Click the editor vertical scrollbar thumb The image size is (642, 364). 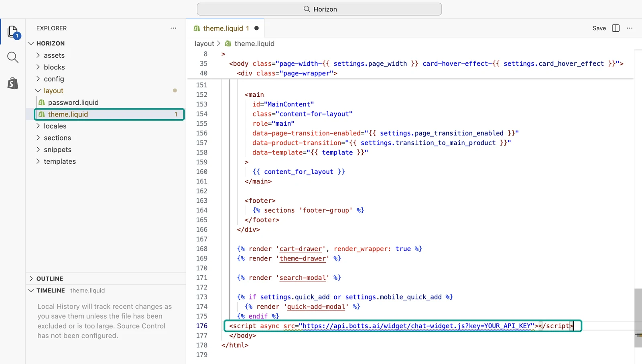coord(638,318)
